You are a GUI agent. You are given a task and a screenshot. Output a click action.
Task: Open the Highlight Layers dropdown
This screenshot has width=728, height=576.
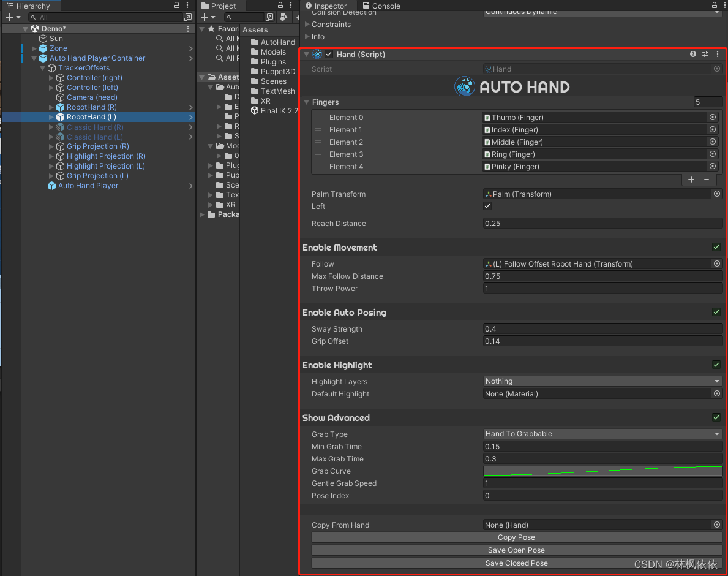tap(602, 381)
